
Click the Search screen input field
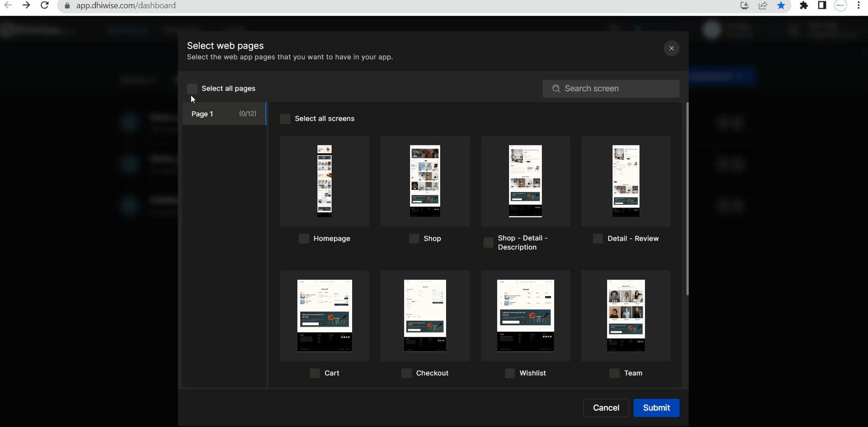click(x=611, y=89)
